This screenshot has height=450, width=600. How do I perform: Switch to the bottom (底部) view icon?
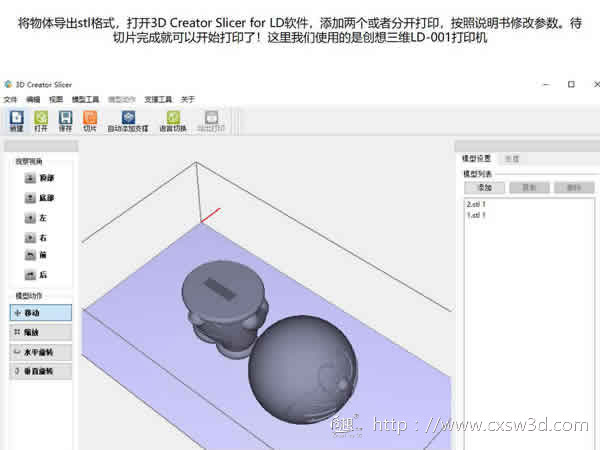pyautogui.click(x=30, y=198)
